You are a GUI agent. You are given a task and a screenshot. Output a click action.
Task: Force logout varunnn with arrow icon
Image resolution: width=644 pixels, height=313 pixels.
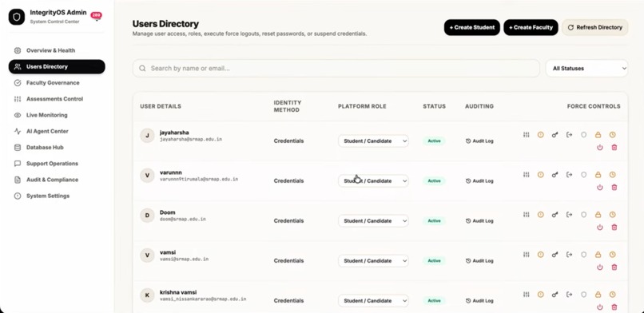[x=569, y=174]
